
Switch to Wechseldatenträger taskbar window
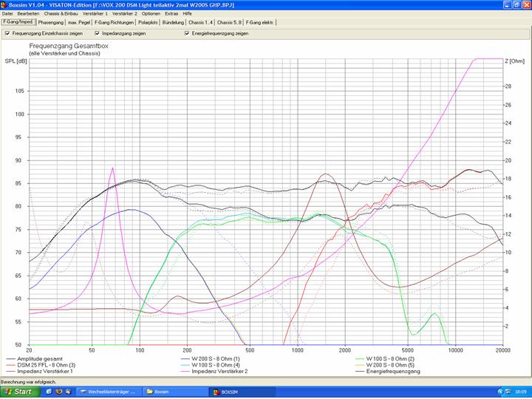(x=108, y=391)
